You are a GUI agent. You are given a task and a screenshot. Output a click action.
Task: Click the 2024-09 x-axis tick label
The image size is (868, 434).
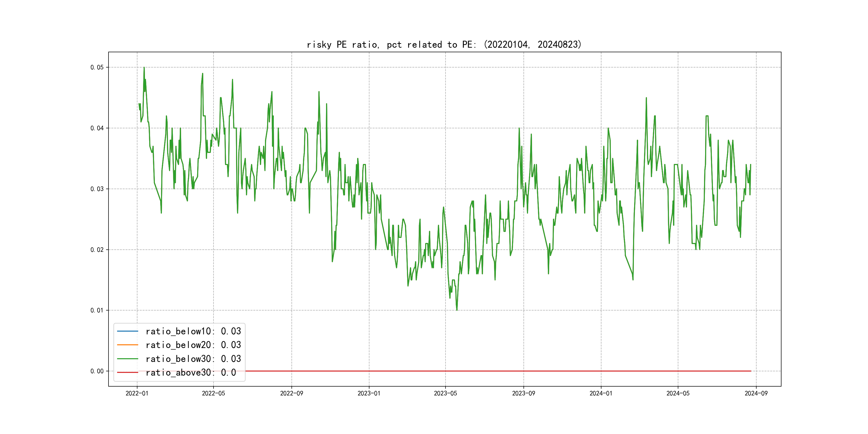coord(756,393)
